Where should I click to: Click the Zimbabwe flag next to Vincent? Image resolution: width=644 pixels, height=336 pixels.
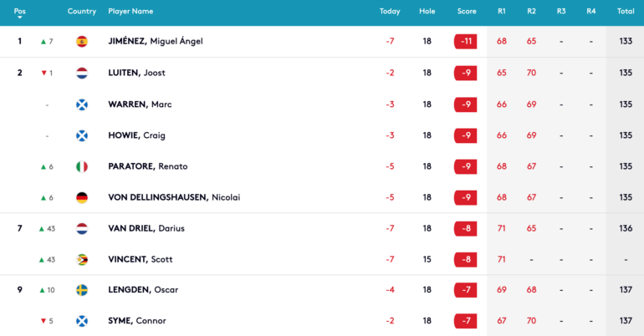[82, 260]
